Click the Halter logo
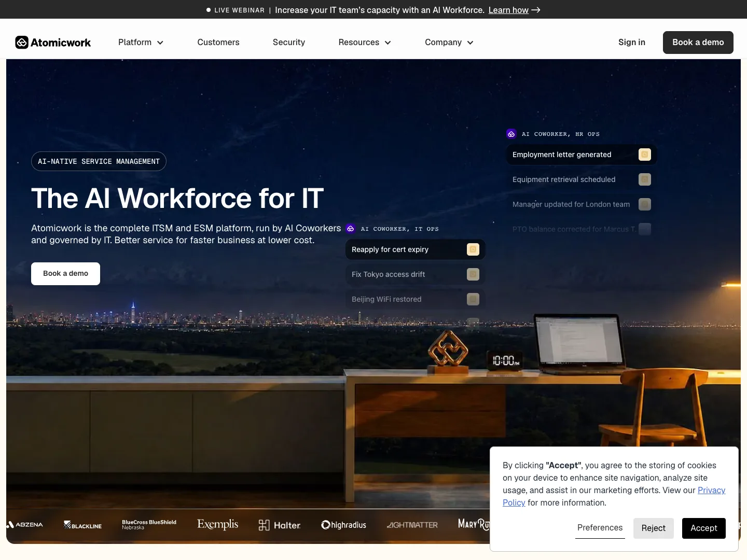 click(x=280, y=525)
